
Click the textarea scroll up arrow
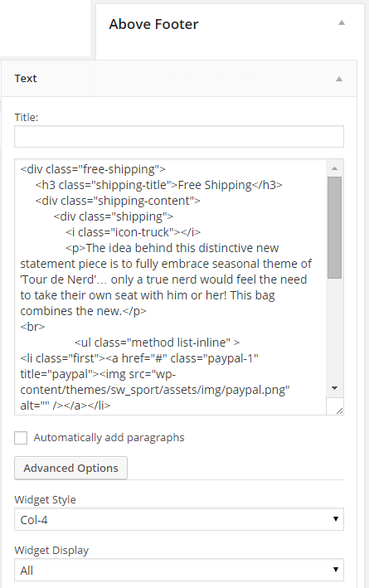(334, 168)
